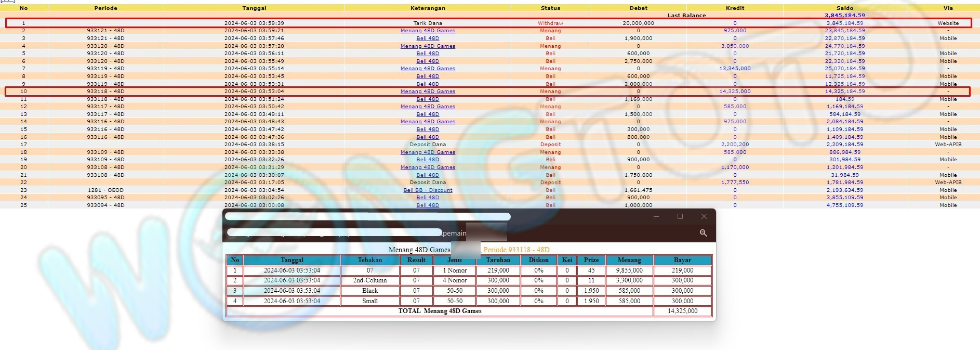
Task: Open the Beli BB - Discount link
Action: click(428, 190)
